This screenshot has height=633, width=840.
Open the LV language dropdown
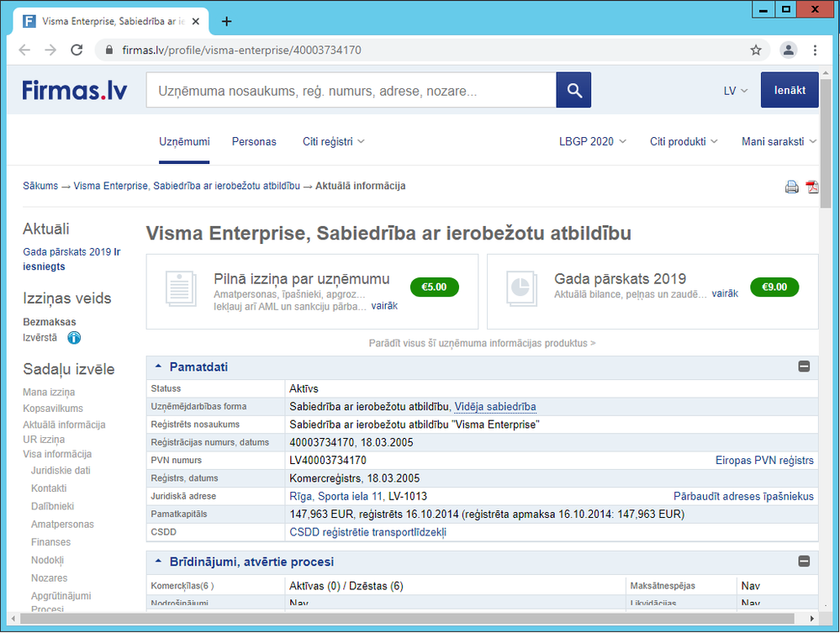point(735,91)
